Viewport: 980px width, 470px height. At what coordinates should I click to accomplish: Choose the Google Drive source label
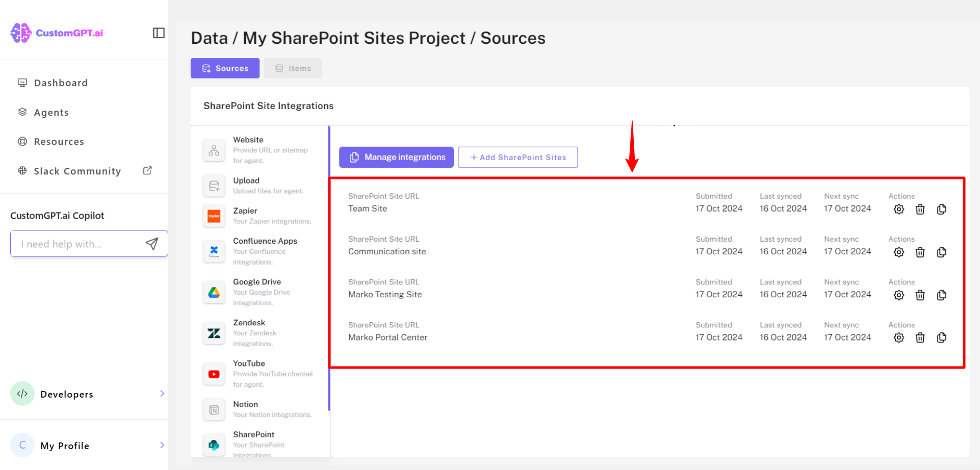coord(257,281)
